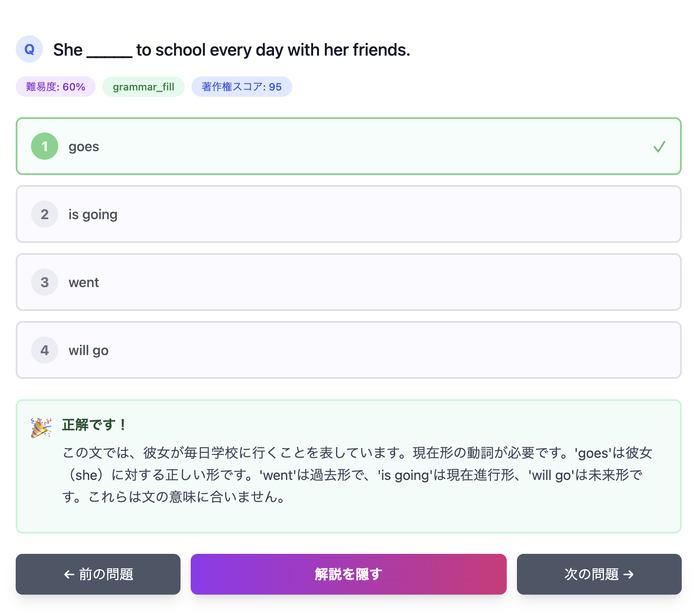Screen dimensions: 700x615
Task: Click the Q question icon
Action: click(x=29, y=49)
